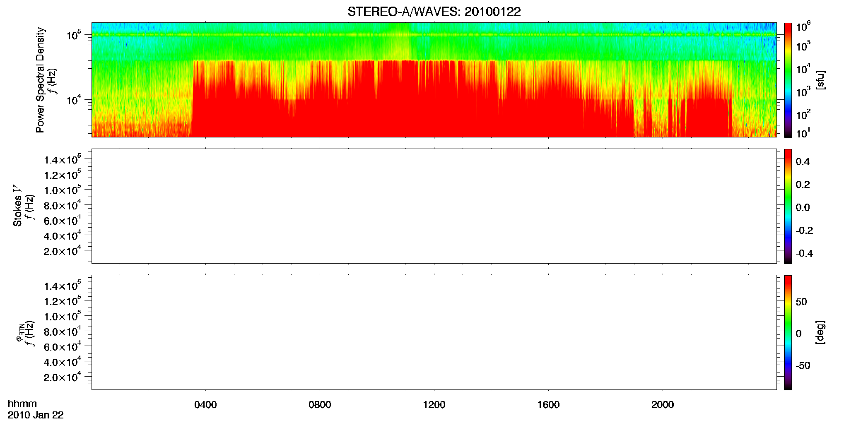Click the 2010 Jan 22 date label
Viewport: 868px width, 447px height.
coord(36,415)
